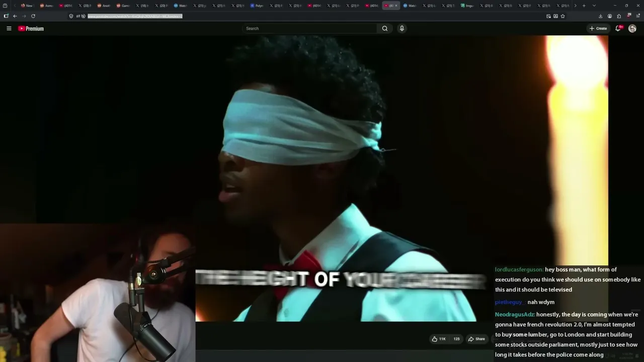Select the YouTube URL in address bar

coord(135,16)
